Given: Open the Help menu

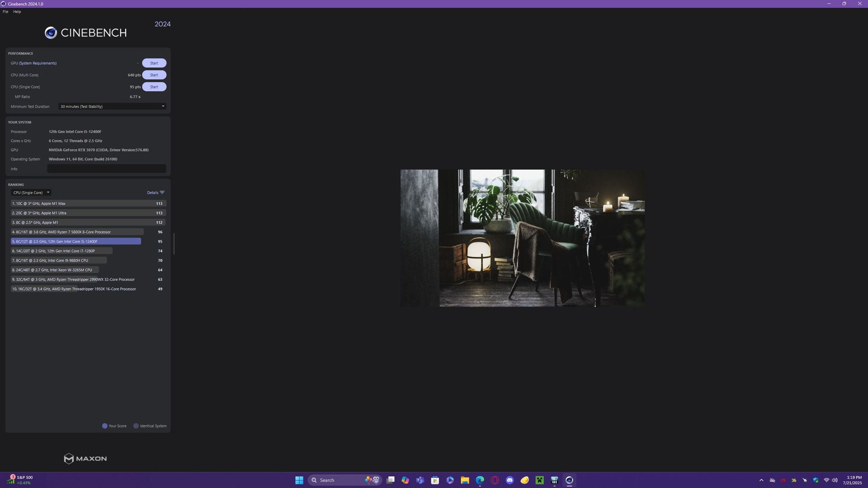Looking at the screenshot, I should click(x=17, y=12).
